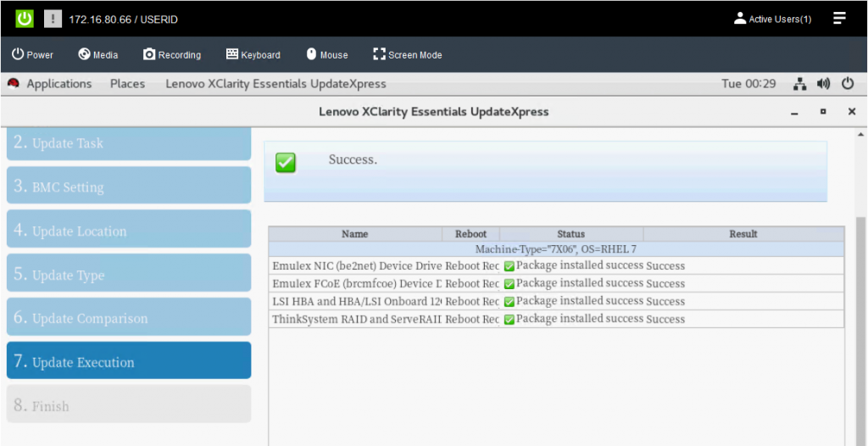Open the Mouse menu
The image size is (868, 446).
(326, 54)
